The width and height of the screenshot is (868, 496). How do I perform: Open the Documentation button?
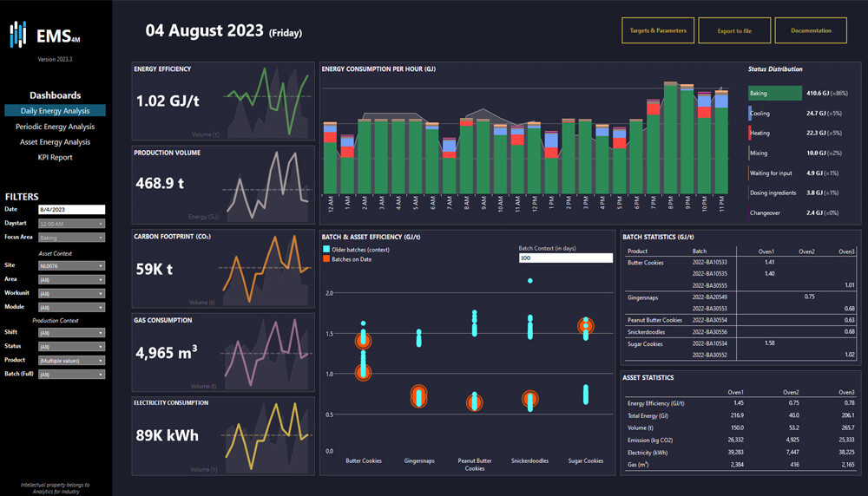point(811,30)
